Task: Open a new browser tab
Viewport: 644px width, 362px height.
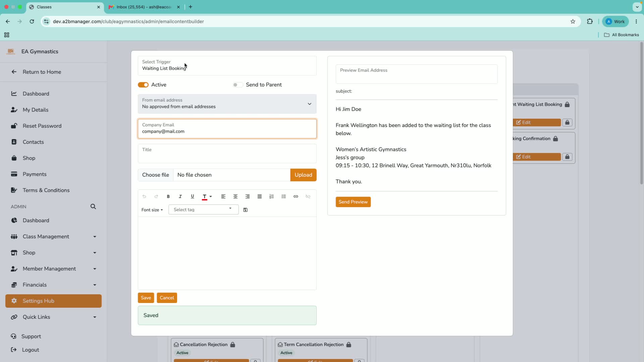Action: click(x=191, y=7)
